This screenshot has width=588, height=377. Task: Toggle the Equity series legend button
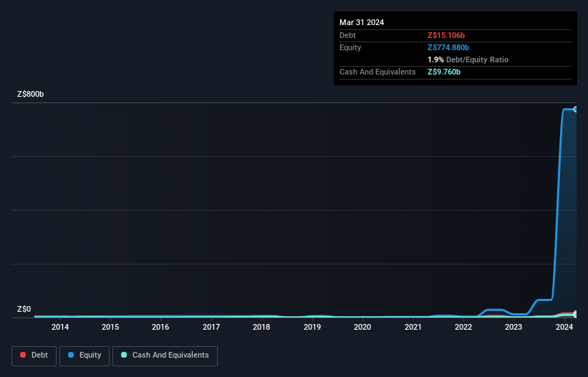pyautogui.click(x=85, y=355)
